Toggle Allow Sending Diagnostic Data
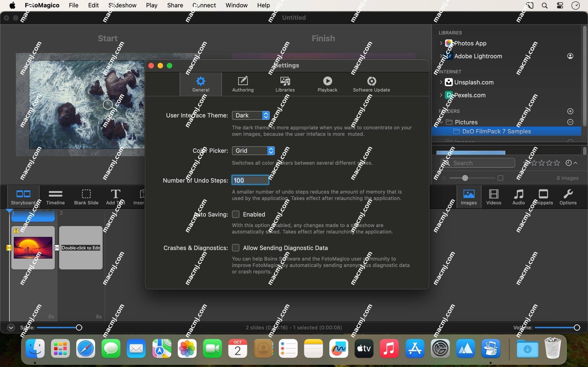This screenshot has width=588, height=367. click(236, 248)
